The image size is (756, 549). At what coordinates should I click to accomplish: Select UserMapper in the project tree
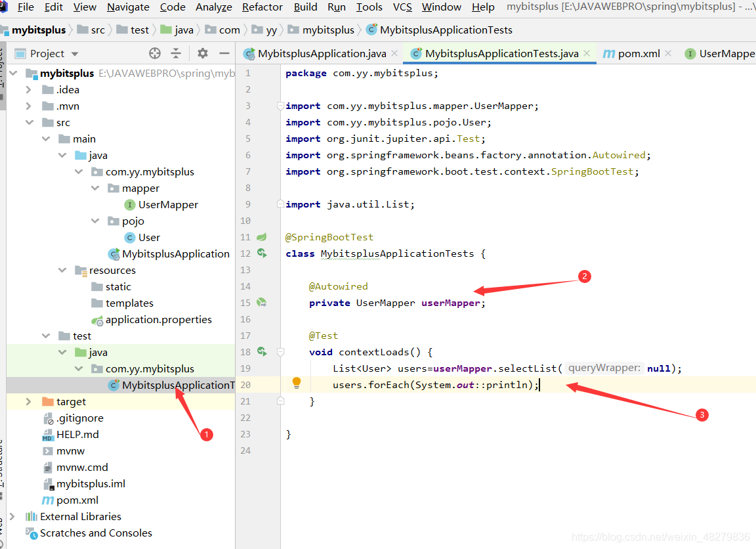coord(168,204)
